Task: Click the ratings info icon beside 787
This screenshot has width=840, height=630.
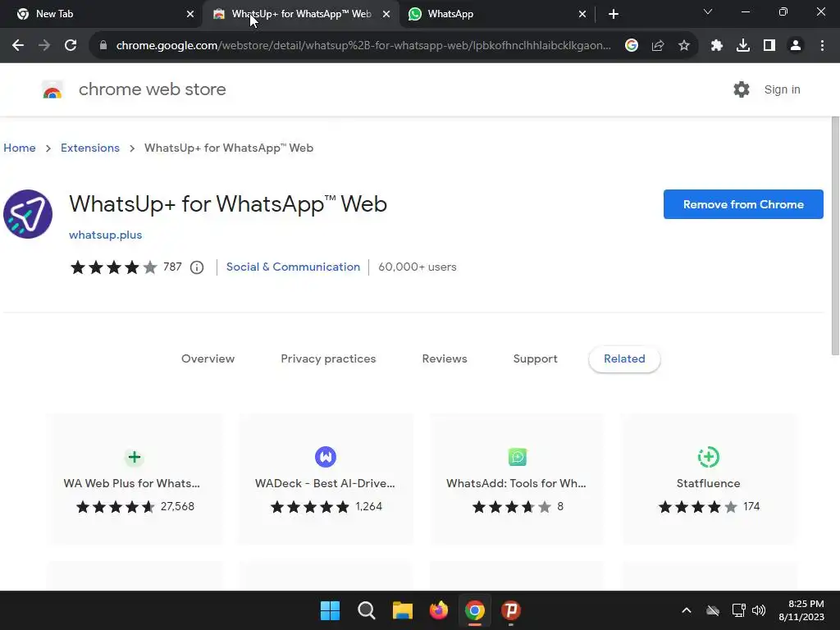Action: (x=197, y=267)
